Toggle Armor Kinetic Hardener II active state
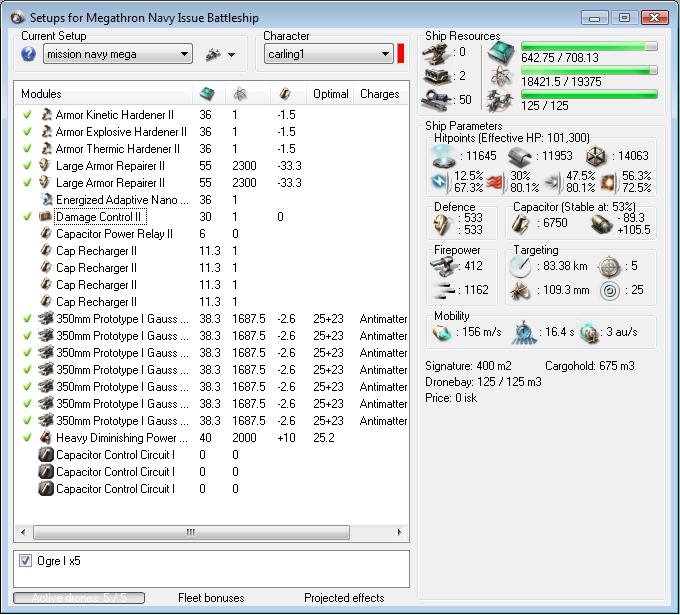Viewport: 680px width, 615px height. click(x=27, y=115)
